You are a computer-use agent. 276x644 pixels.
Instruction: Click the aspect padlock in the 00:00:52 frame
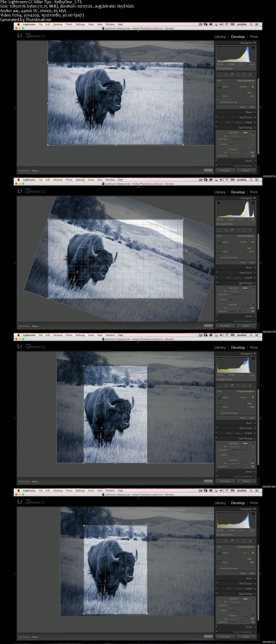[253, 553]
